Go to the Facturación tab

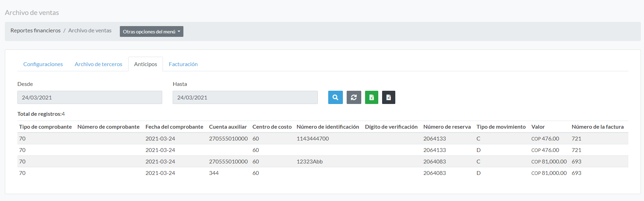coord(183,64)
